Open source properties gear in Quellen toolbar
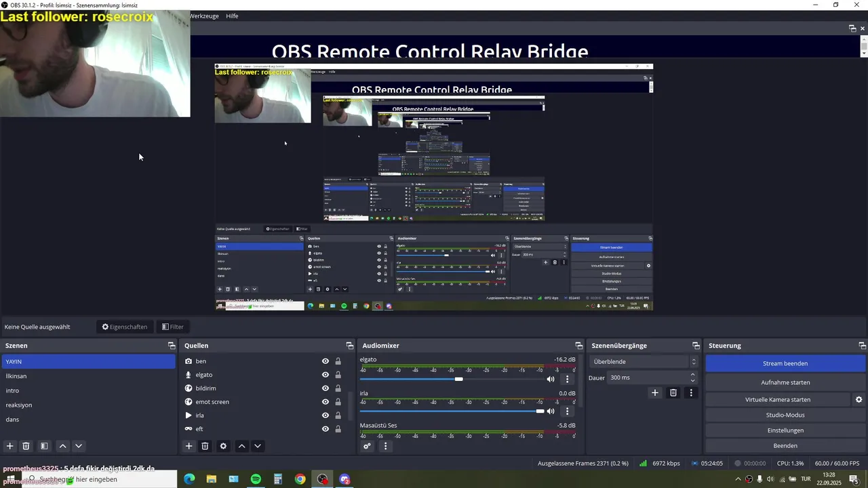Image resolution: width=868 pixels, height=488 pixels. point(223,446)
